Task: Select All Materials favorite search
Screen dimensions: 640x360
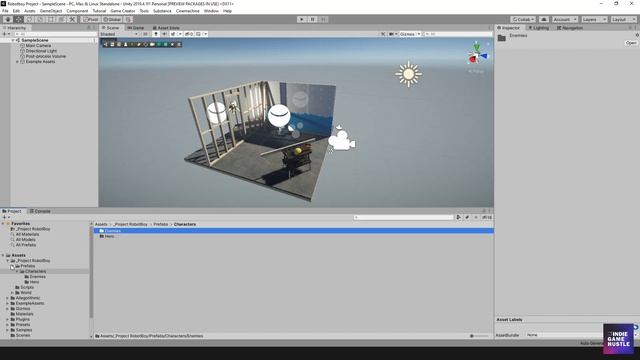Action: [27, 234]
